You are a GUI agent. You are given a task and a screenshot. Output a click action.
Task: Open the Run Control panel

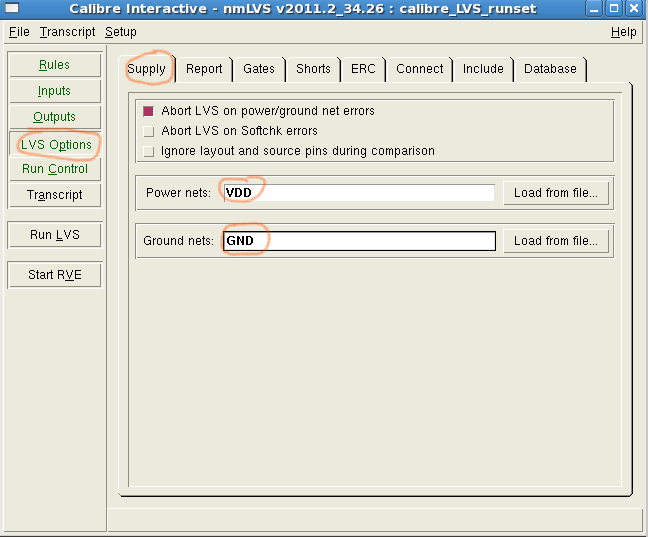[54, 169]
